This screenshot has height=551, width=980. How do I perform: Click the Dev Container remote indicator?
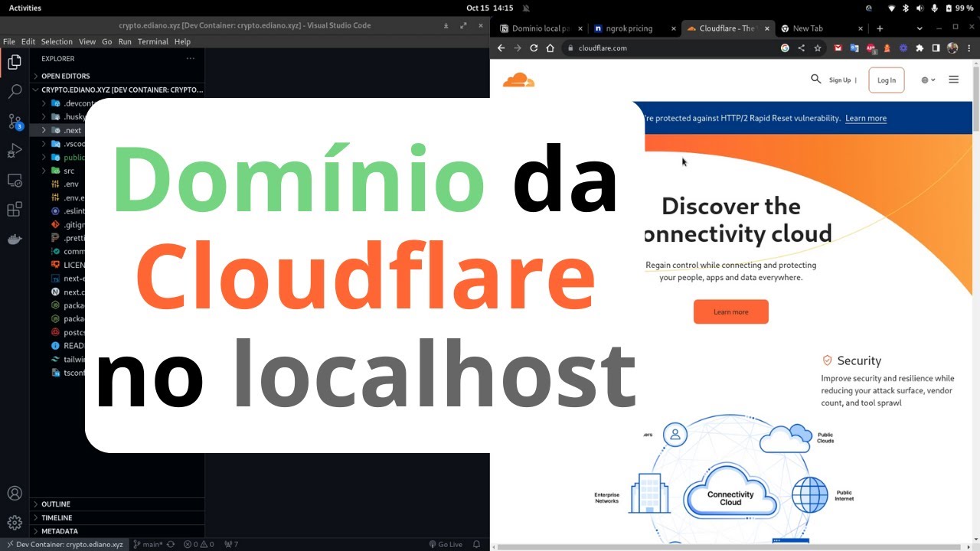click(x=64, y=545)
